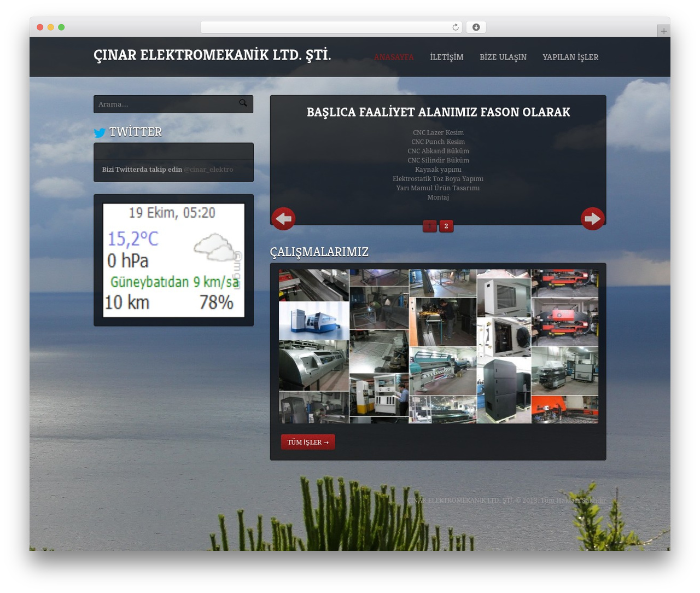Open ANASAYFA menu item
The width and height of the screenshot is (700, 593).
coord(394,57)
